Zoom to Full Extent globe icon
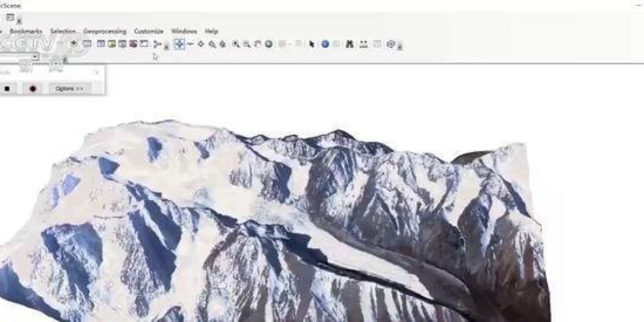 (x=268, y=44)
